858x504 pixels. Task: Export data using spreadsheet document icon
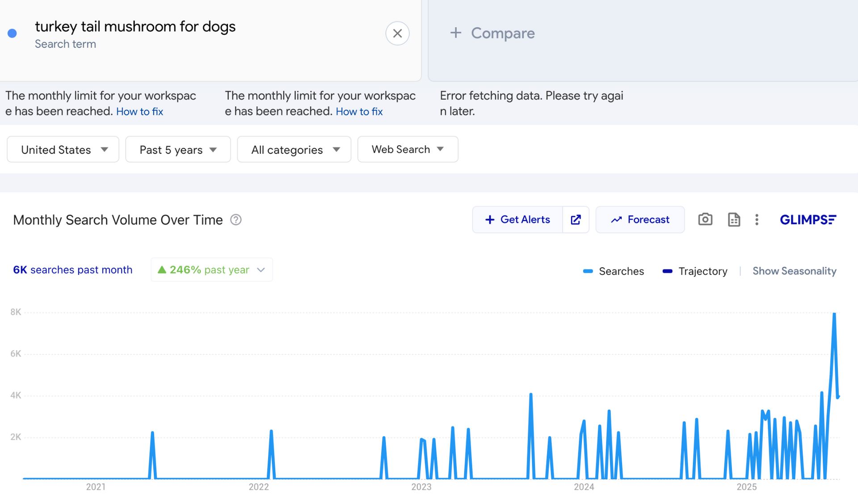point(734,219)
